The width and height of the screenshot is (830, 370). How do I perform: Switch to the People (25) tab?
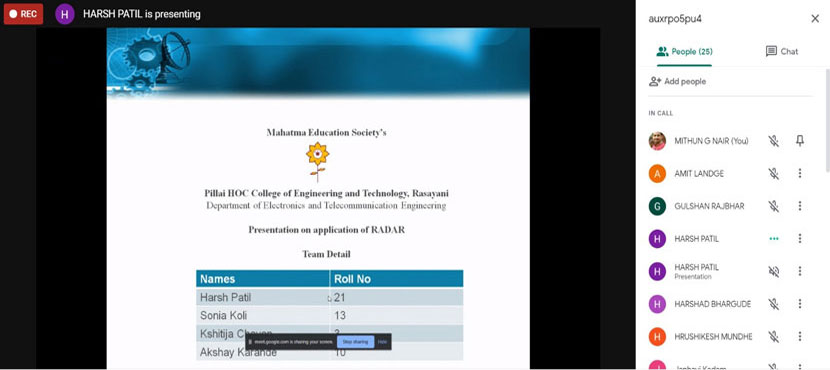click(x=684, y=52)
